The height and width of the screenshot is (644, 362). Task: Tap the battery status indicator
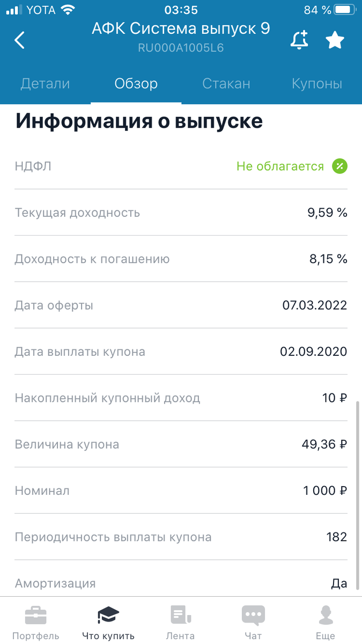344,9
